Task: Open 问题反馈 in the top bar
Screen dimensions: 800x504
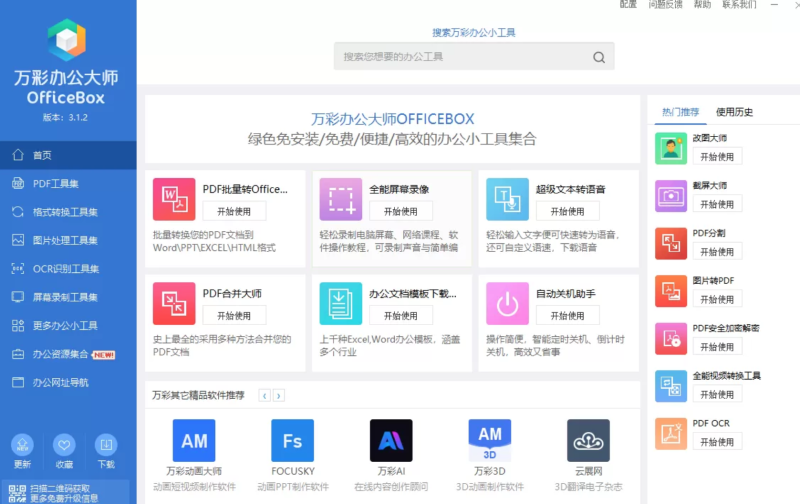Action: 665,5
